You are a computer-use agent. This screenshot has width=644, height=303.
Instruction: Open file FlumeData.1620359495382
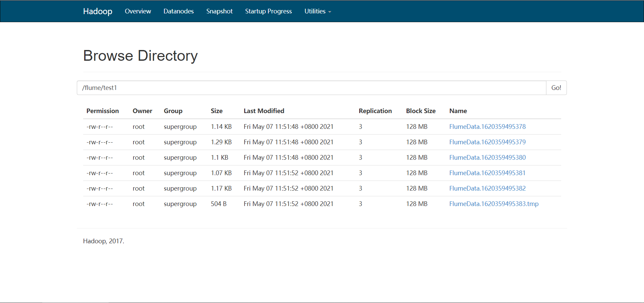(x=487, y=188)
